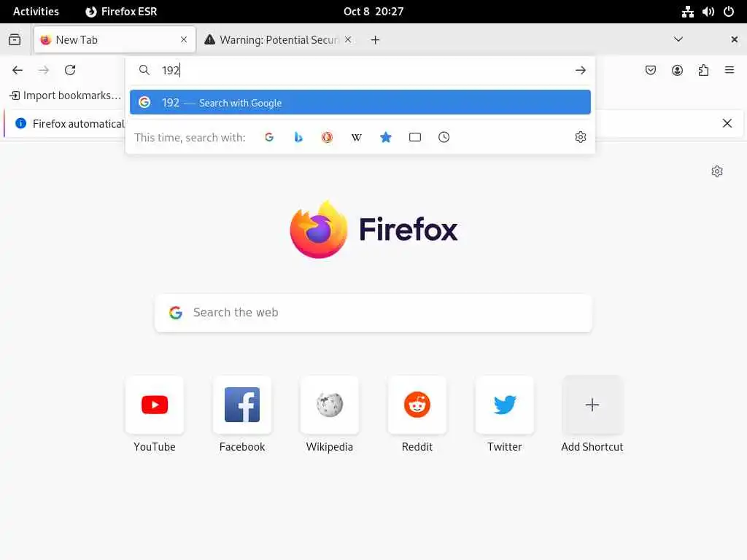Expand the List all tabs chevron
This screenshot has width=747, height=560.
point(678,39)
